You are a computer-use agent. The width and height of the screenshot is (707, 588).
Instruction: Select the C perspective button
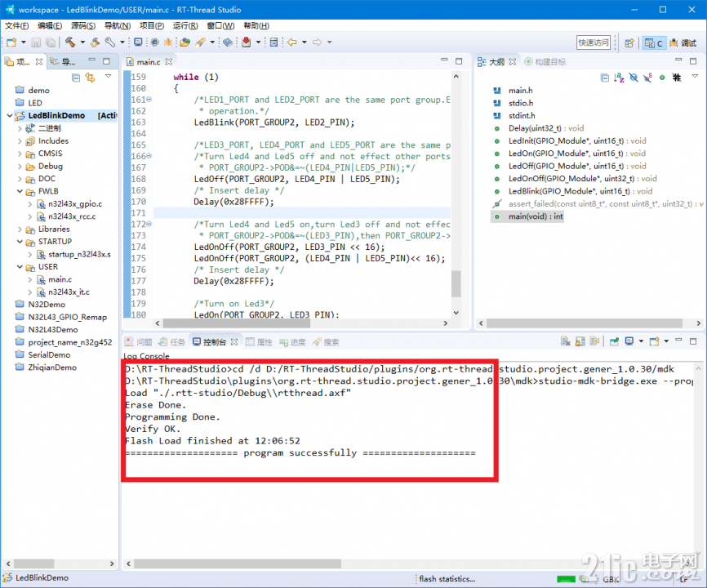point(654,42)
